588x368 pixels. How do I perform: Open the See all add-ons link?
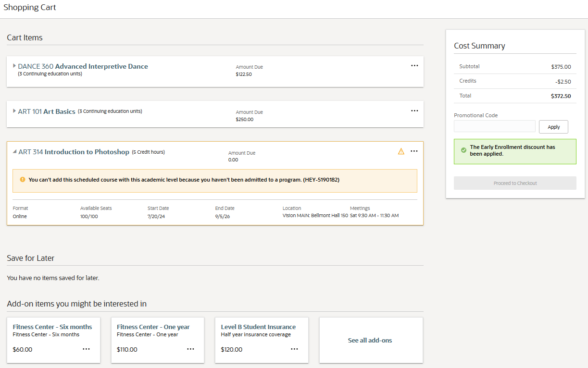(x=370, y=340)
